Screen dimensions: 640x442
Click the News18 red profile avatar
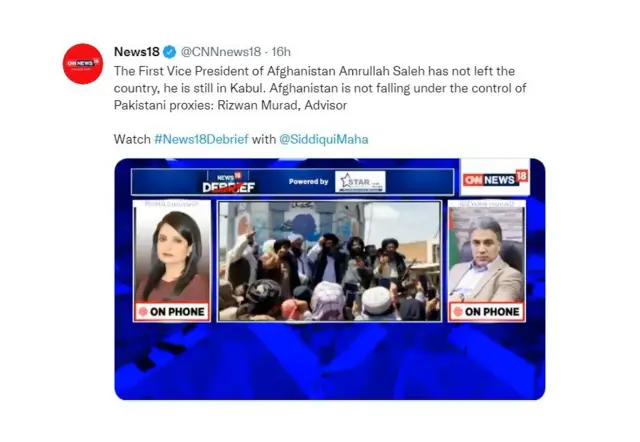83,64
